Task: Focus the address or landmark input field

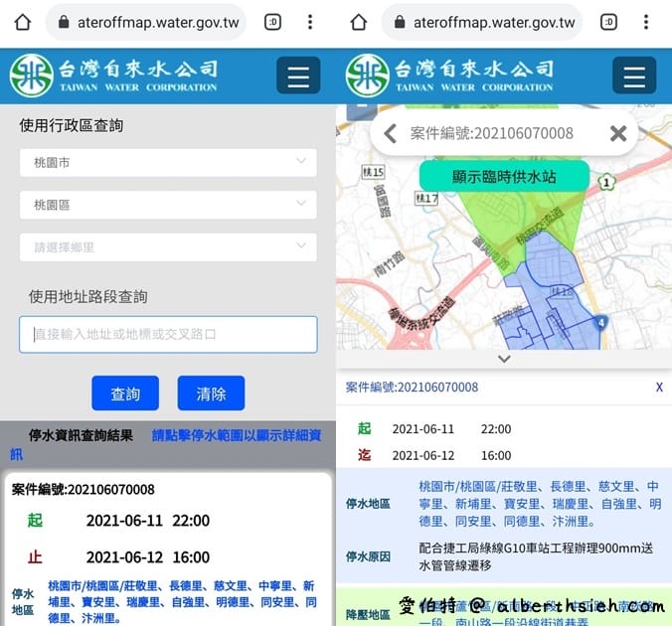Action: (168, 335)
